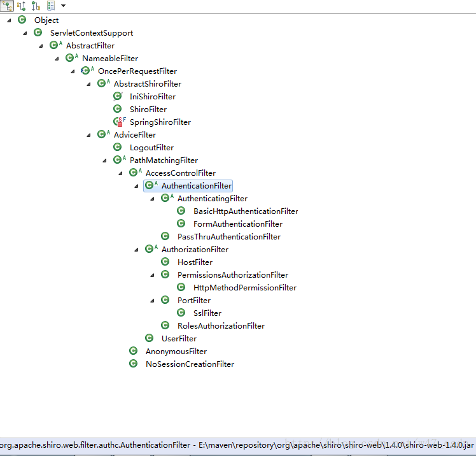Collapse the AuthorizationFilter node arrow
The height and width of the screenshot is (456, 476).
[136, 250]
